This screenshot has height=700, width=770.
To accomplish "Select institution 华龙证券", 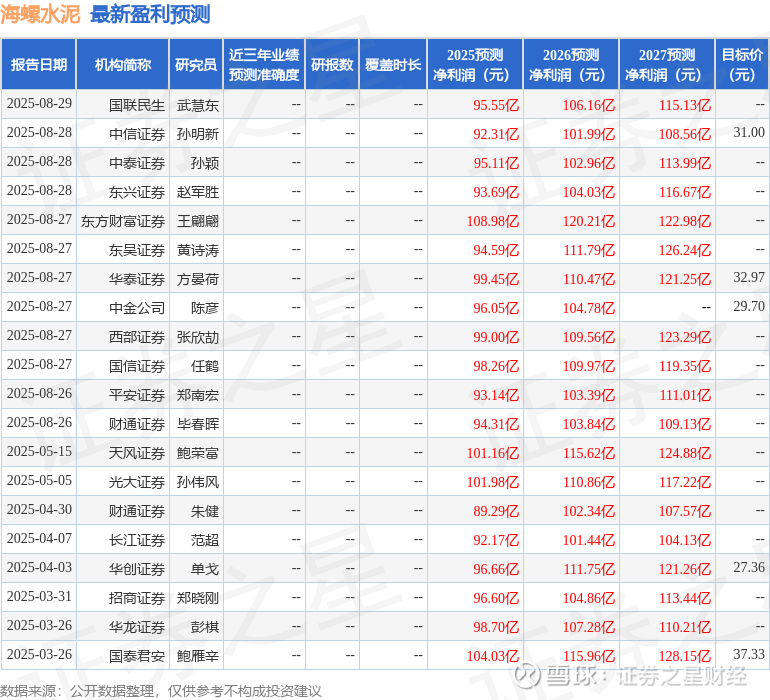I will (x=137, y=627).
